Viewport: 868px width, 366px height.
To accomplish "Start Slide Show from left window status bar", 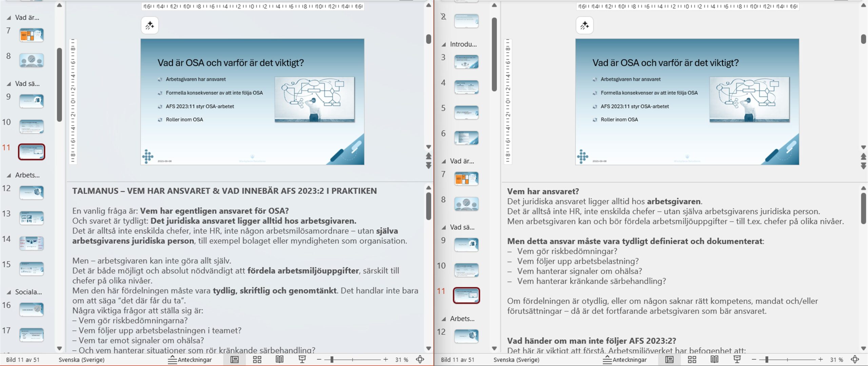I will pos(302,360).
